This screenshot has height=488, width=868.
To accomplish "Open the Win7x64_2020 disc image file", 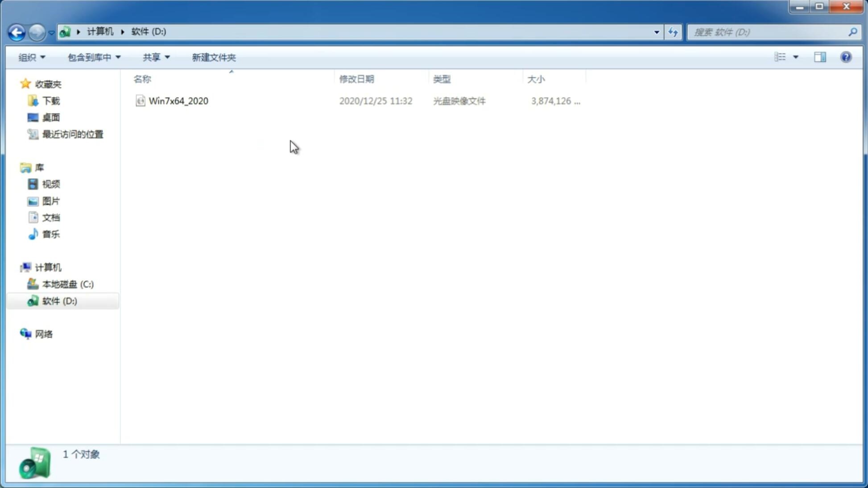I will pos(178,100).
